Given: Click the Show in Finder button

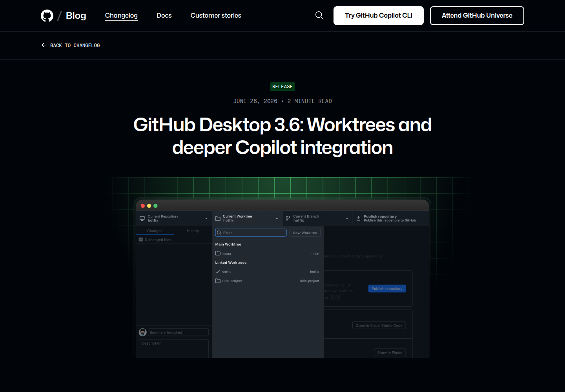Looking at the screenshot, I should click(390, 352).
